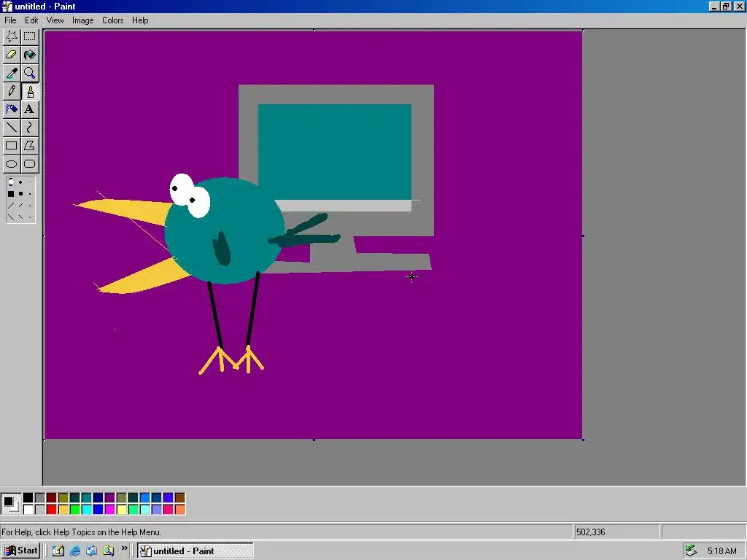Click the 'For Help, click Help Topics' status text
747x560 pixels.
coord(81,532)
